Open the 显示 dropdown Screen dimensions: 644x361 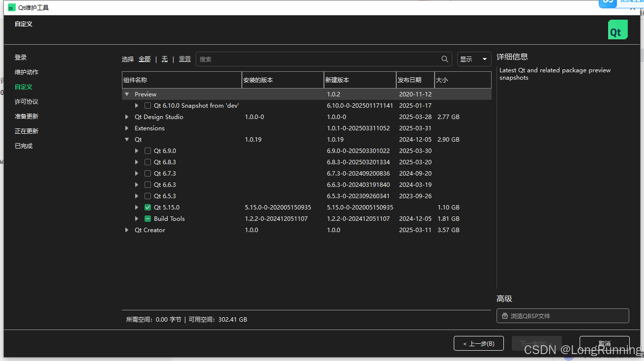[474, 59]
